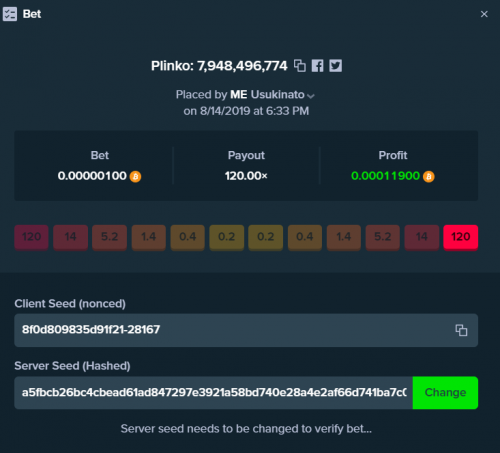Share bet on Twitter
The width and height of the screenshot is (500, 453).
(x=335, y=66)
